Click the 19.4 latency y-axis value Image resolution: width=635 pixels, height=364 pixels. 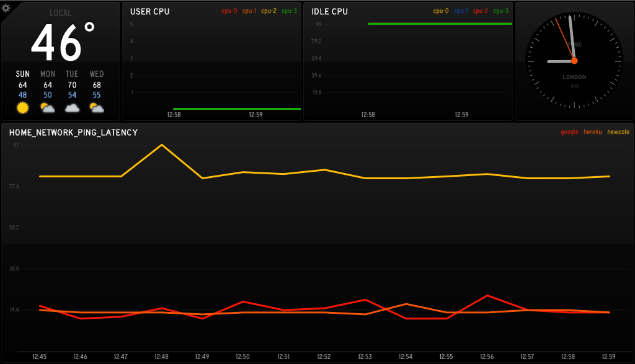(x=14, y=310)
